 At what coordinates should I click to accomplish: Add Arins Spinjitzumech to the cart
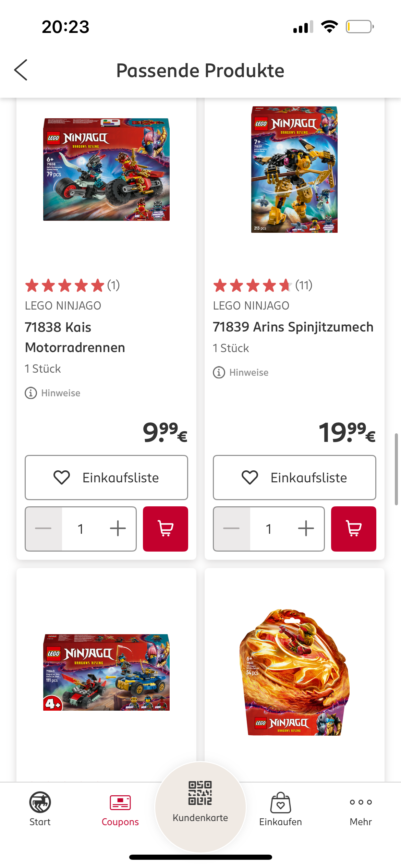(x=353, y=529)
